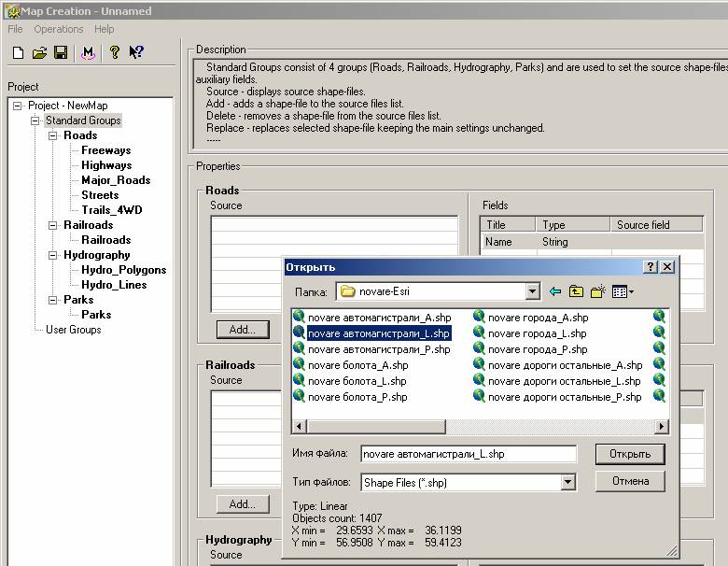Click icon of novare болота_A.shp

click(299, 364)
